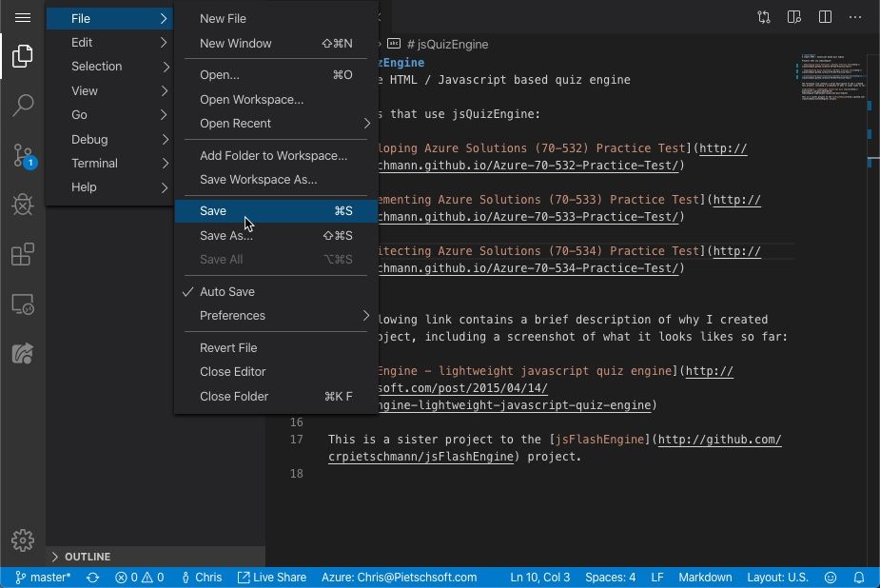880x588 pixels.
Task: Choose Close Editor menu entry
Action: pos(276,372)
